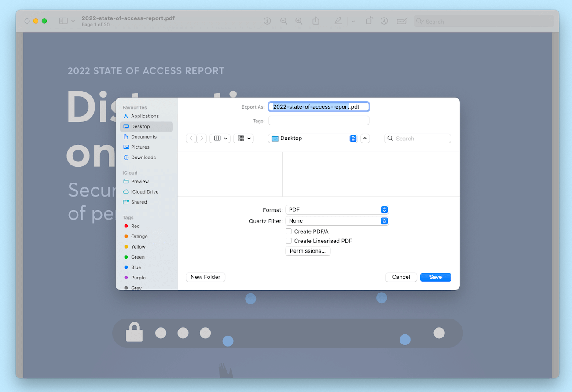Create a New Folder
The height and width of the screenshot is (392, 572).
point(205,277)
